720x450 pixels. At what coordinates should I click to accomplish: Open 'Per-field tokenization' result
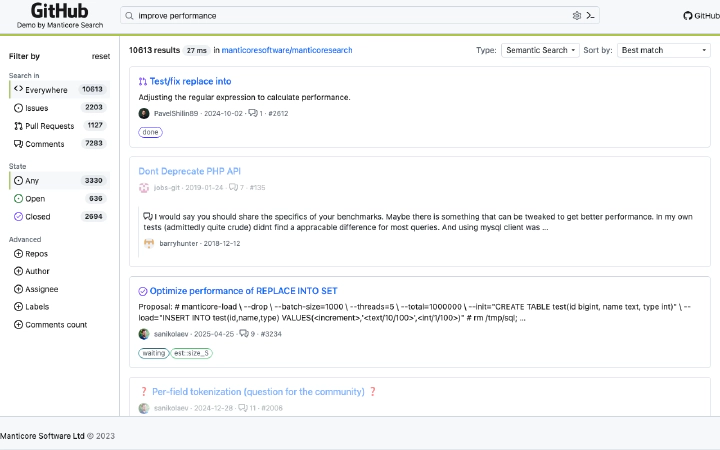(258, 392)
